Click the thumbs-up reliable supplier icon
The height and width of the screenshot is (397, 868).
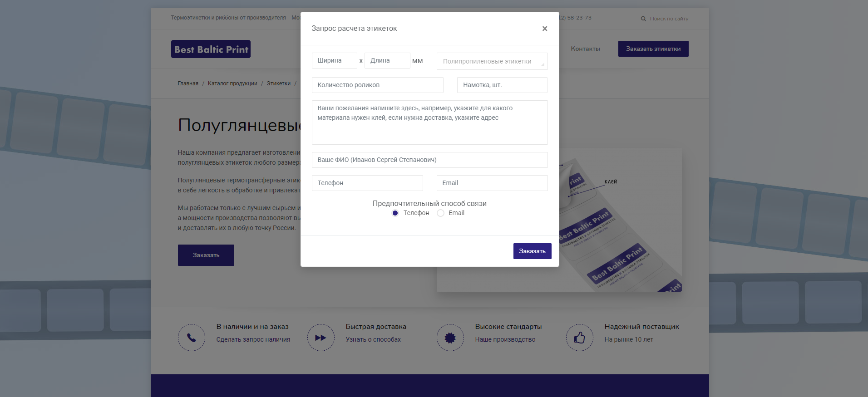(579, 338)
